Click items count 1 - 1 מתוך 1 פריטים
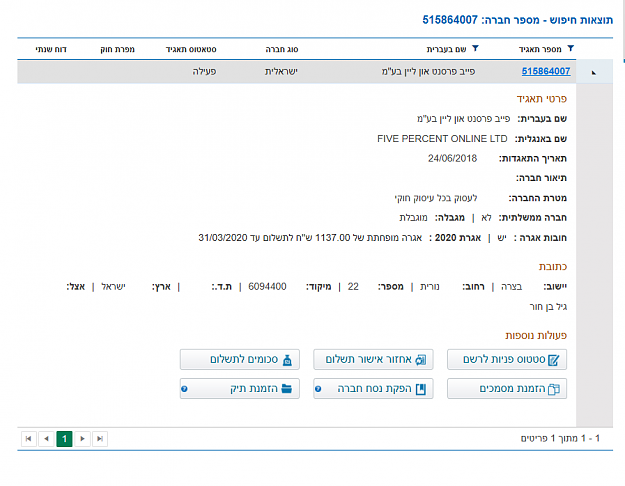625x486 pixels. click(x=560, y=439)
